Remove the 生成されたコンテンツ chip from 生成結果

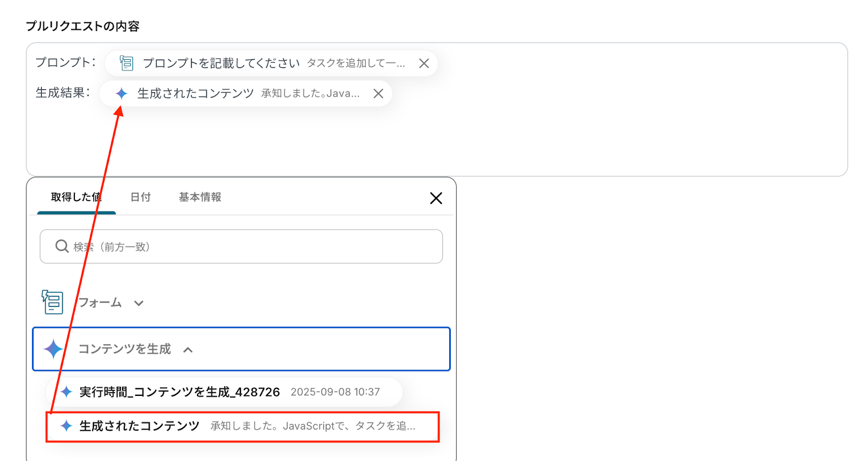click(x=378, y=94)
